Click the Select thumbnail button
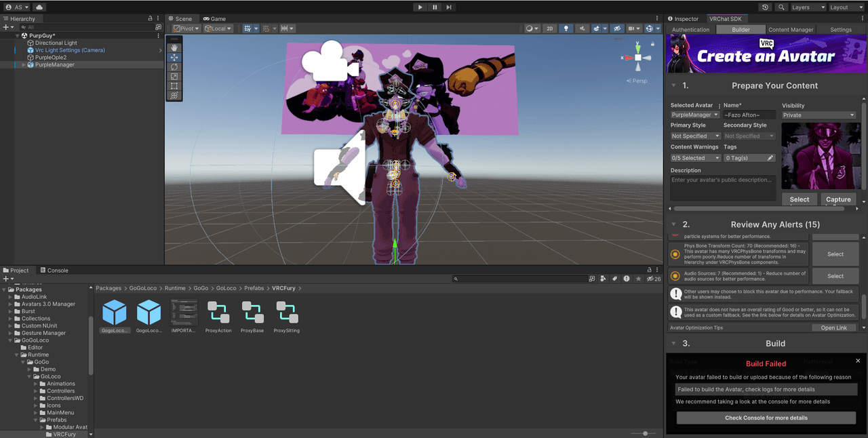The height and width of the screenshot is (438, 868). (x=800, y=199)
